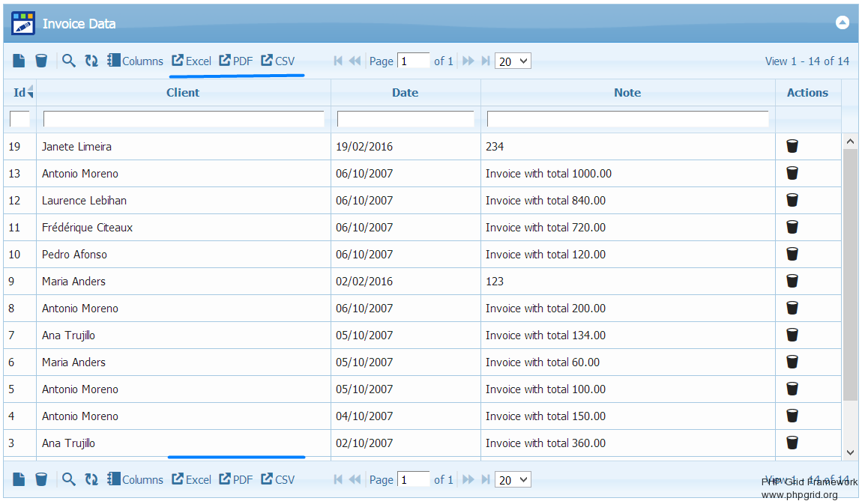This screenshot has height=504, width=862.
Task: Open the bottom rows-per-page dropdown showing 20
Action: [513, 479]
